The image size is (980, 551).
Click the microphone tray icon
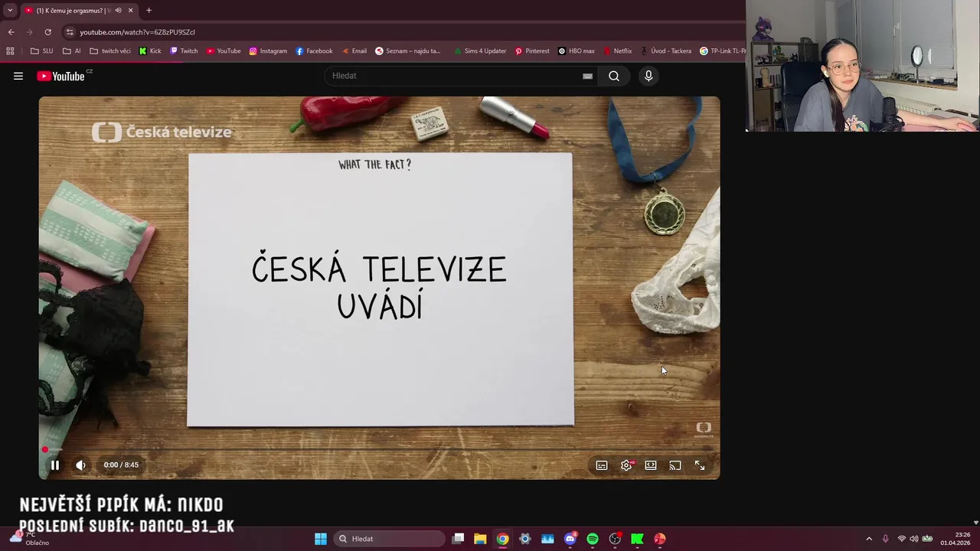[x=886, y=539]
